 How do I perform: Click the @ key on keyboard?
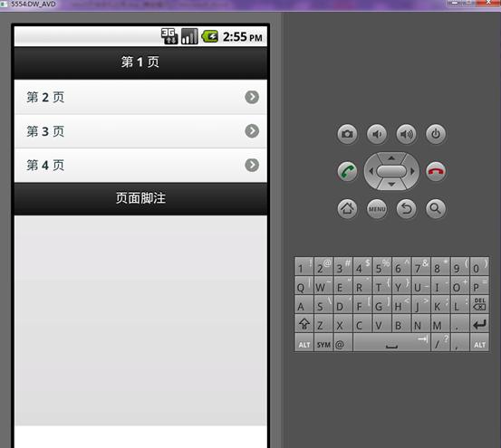coord(342,342)
